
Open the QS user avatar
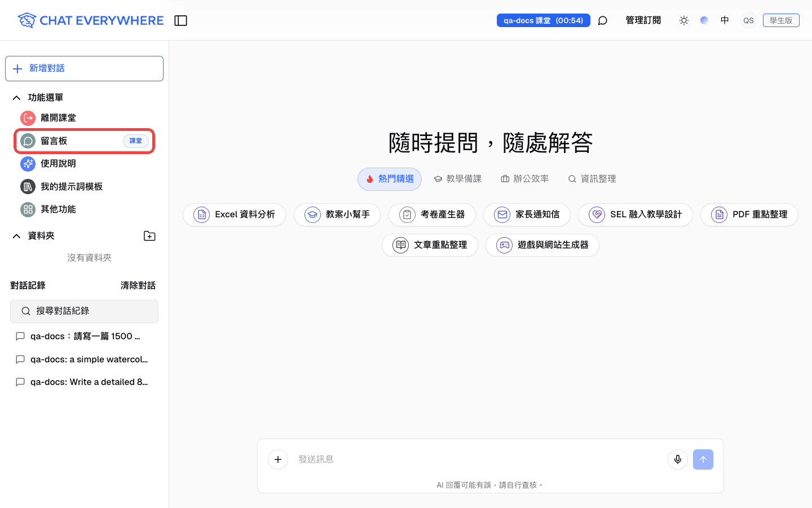click(x=748, y=20)
